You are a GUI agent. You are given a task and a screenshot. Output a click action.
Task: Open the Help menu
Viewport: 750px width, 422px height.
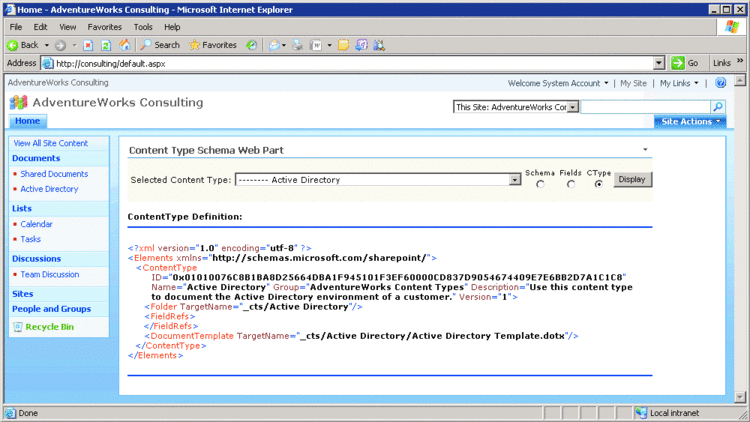[172, 27]
